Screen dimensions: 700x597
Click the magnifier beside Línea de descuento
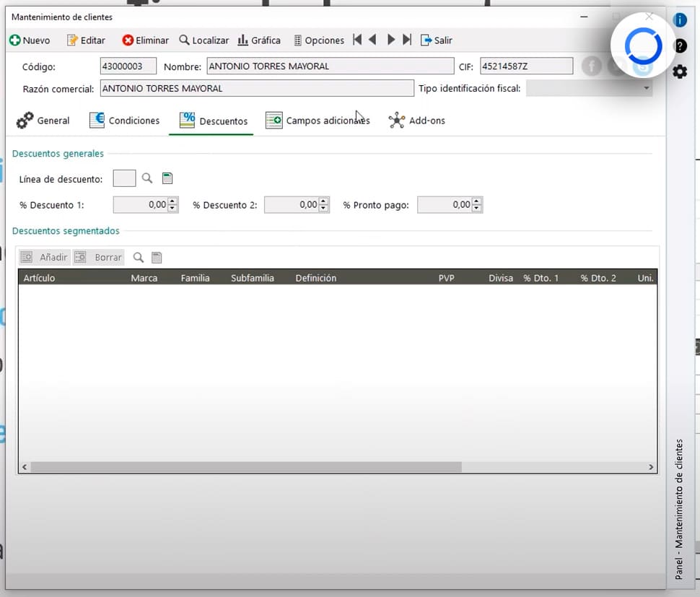pos(149,178)
